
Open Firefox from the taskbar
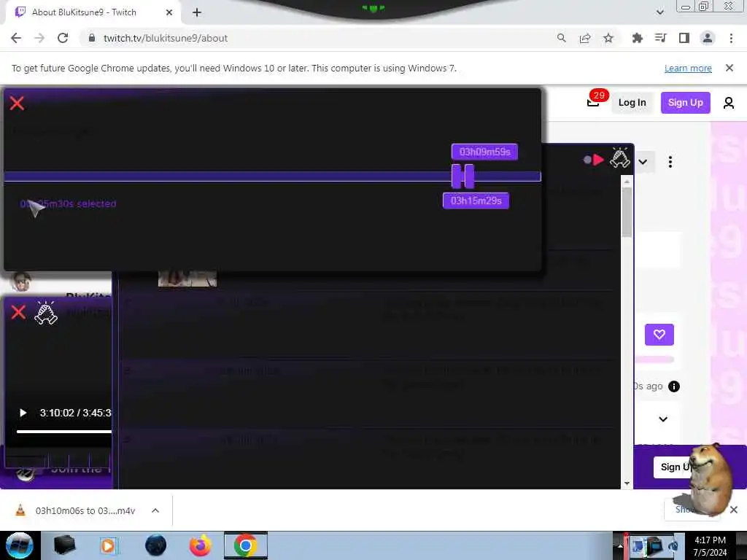(201, 545)
